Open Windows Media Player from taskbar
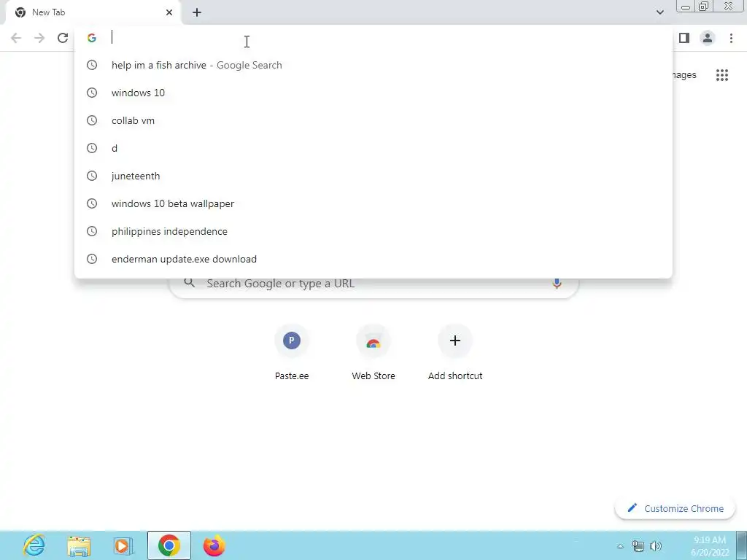This screenshot has width=747, height=560. click(123, 545)
